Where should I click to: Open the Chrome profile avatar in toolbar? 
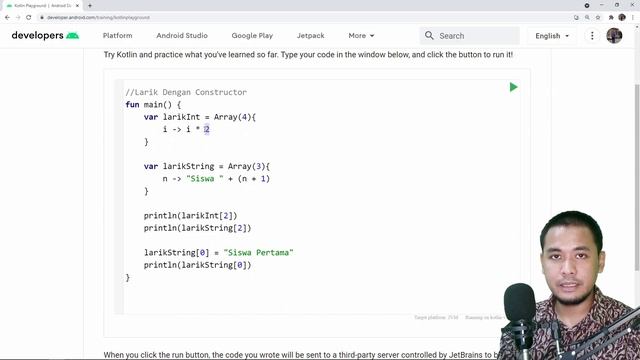point(622,18)
